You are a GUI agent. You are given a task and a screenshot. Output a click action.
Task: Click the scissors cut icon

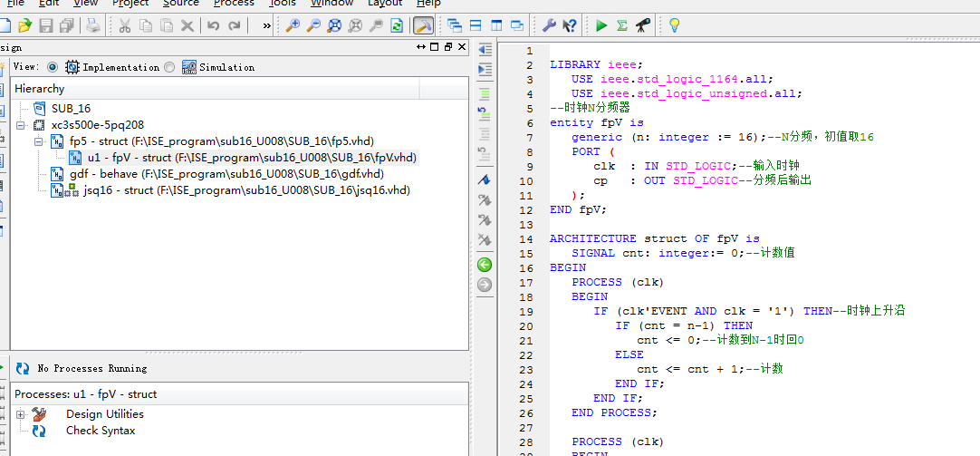[126, 25]
